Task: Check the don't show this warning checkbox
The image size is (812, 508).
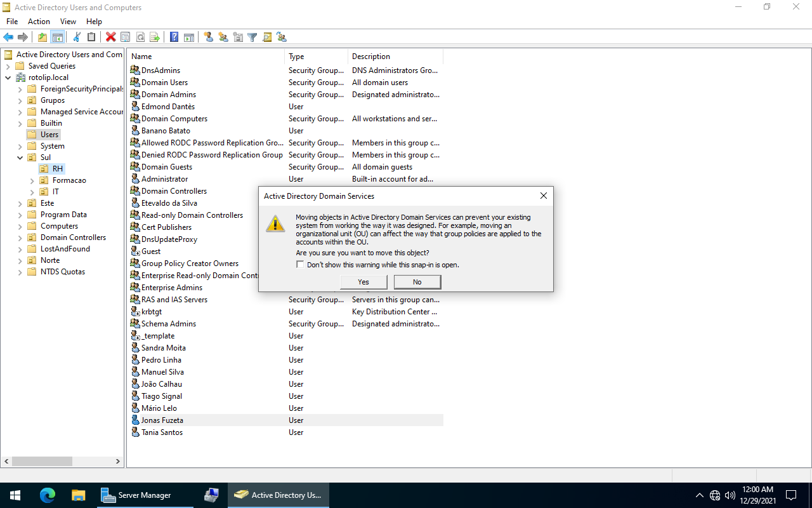Action: tap(300, 265)
